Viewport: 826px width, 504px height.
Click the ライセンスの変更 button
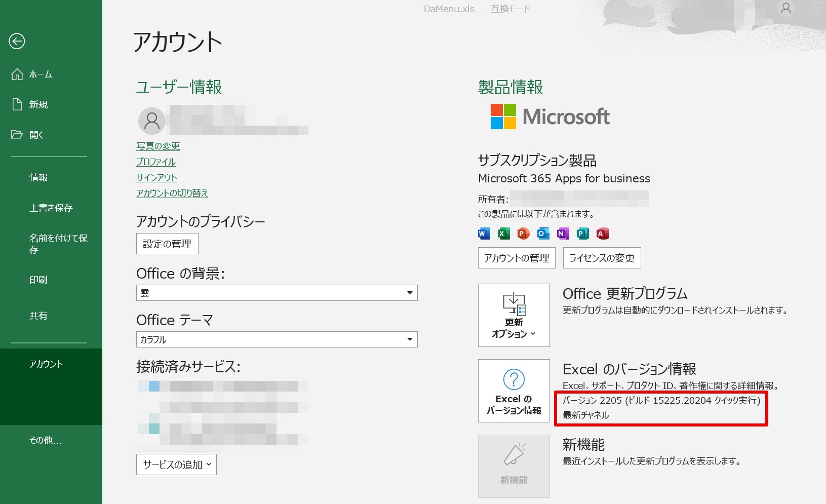602,258
